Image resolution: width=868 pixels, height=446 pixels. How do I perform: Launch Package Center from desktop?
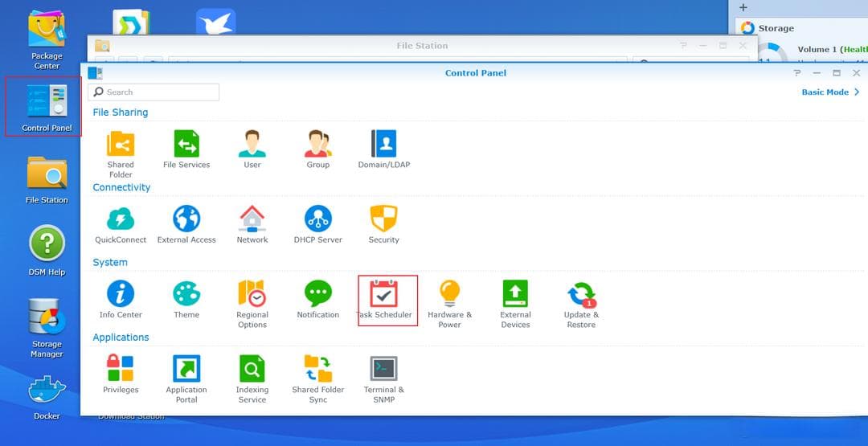click(x=47, y=40)
